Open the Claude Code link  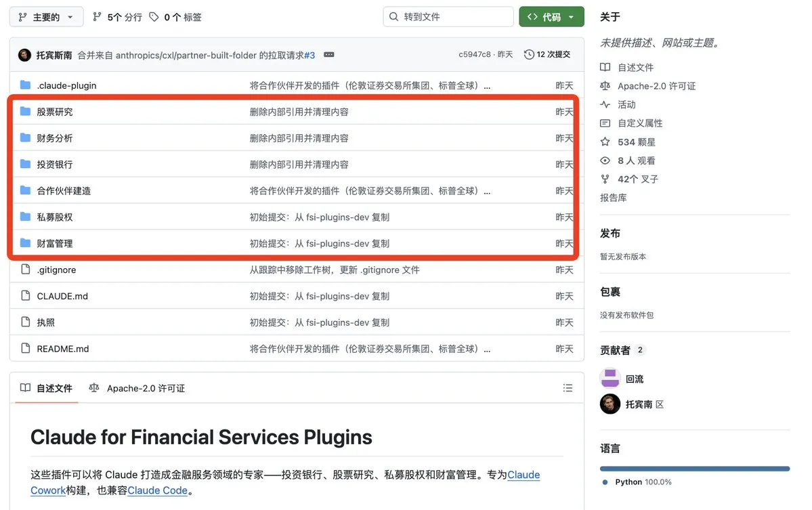point(157,490)
